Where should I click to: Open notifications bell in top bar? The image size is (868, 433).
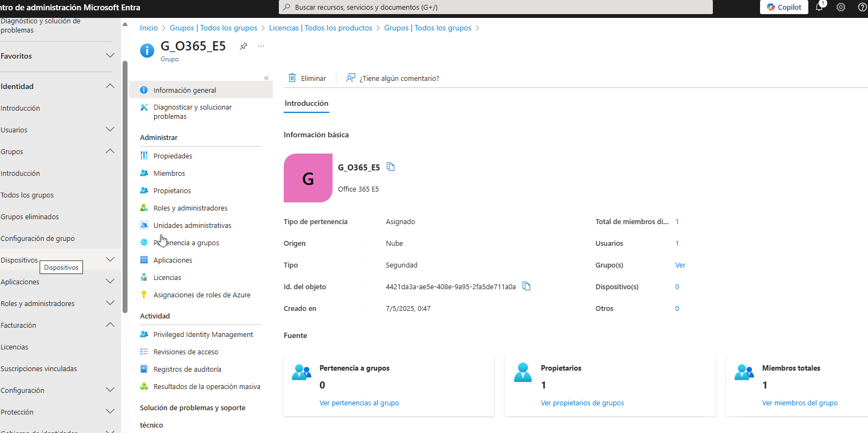[819, 8]
